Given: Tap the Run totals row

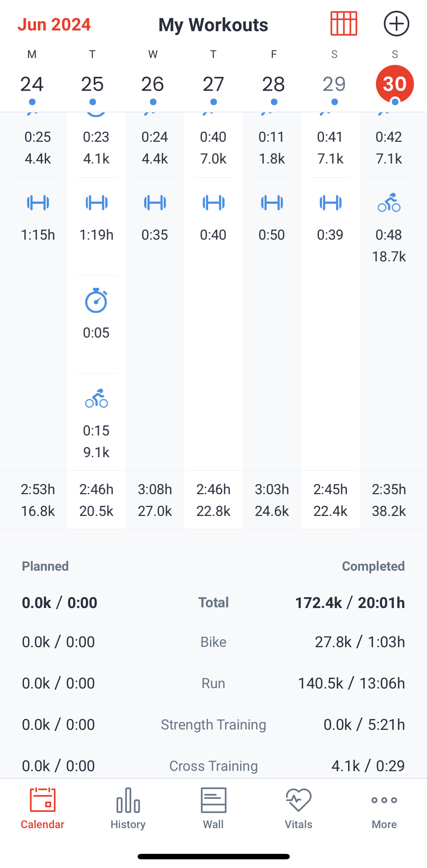Looking at the screenshot, I should (x=213, y=683).
